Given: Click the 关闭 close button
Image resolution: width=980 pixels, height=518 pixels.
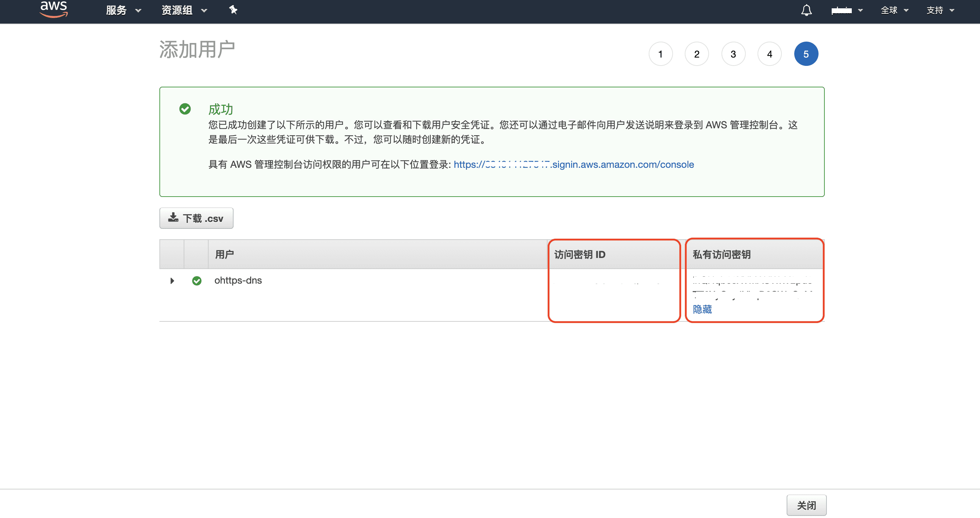Looking at the screenshot, I should [806, 505].
